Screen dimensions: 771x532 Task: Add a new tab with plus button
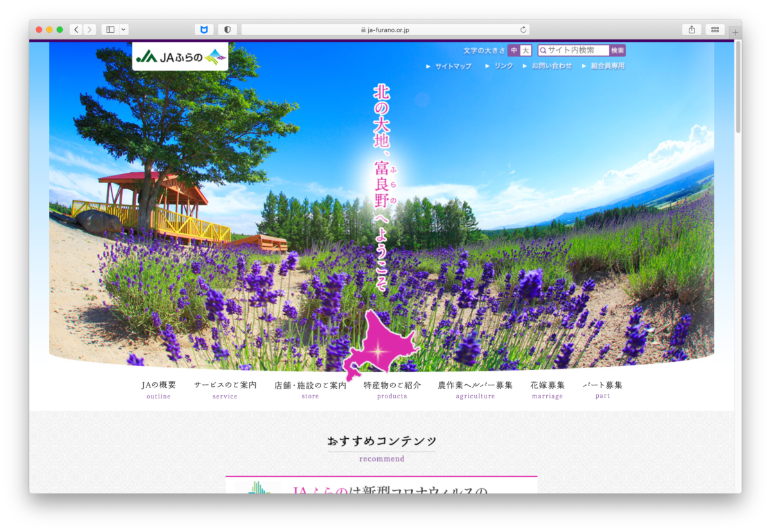point(735,32)
